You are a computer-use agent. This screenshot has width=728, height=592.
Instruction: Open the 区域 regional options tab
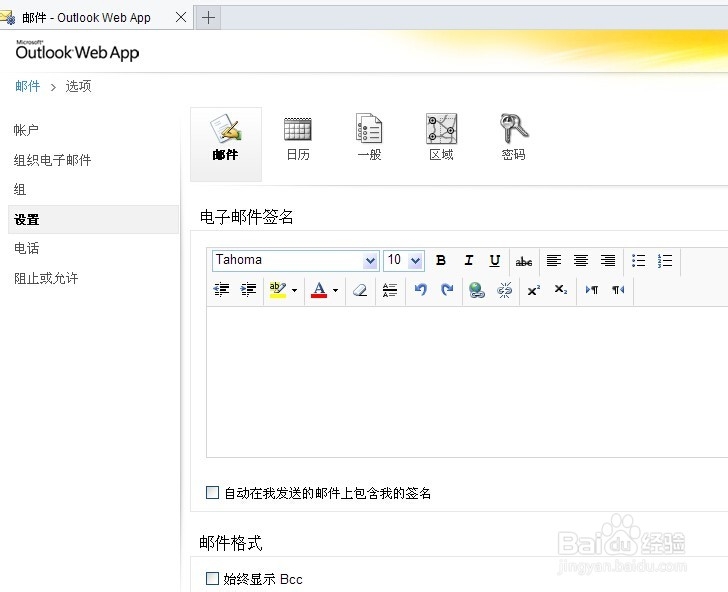click(441, 138)
